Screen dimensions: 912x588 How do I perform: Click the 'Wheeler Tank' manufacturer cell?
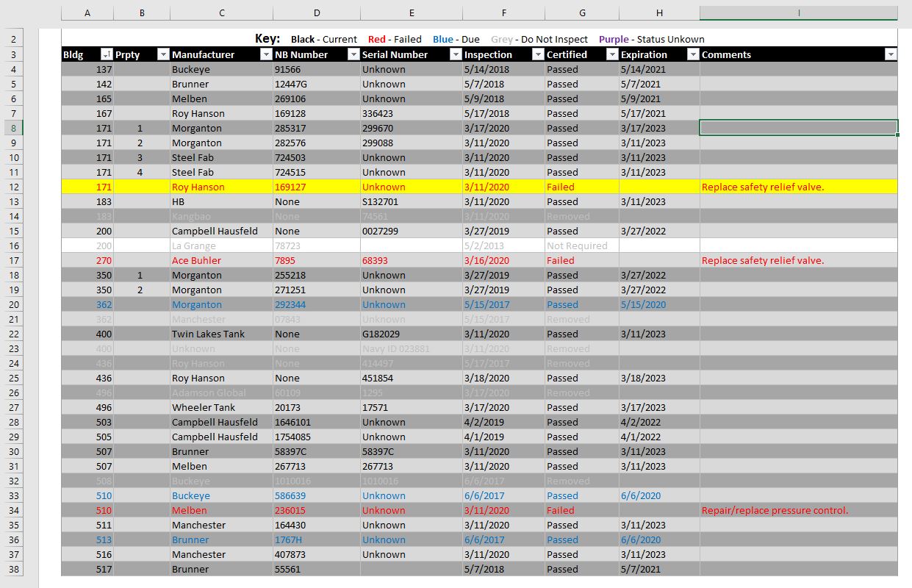[x=221, y=407]
